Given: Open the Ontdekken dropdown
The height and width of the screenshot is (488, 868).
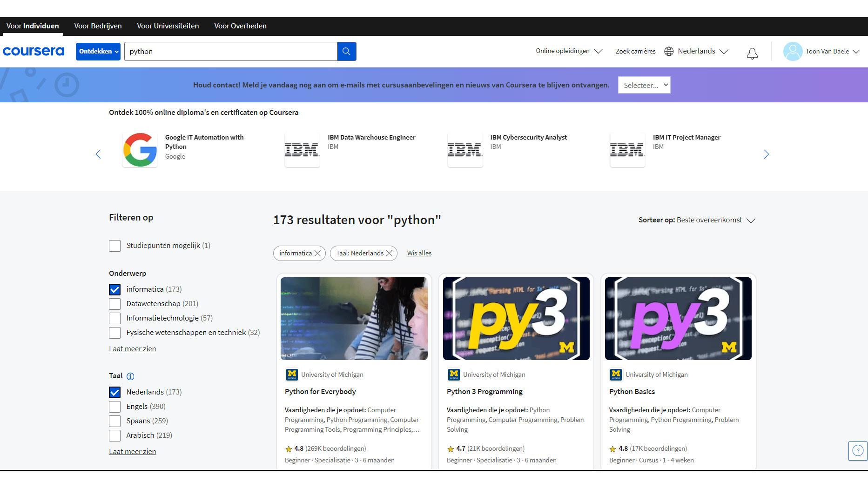Looking at the screenshot, I should click(98, 51).
